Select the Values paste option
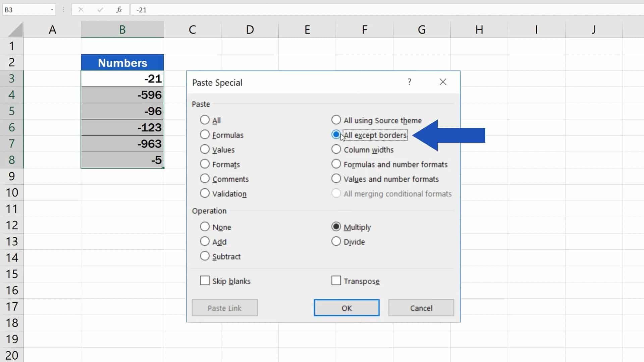The width and height of the screenshot is (644, 362). (205, 149)
